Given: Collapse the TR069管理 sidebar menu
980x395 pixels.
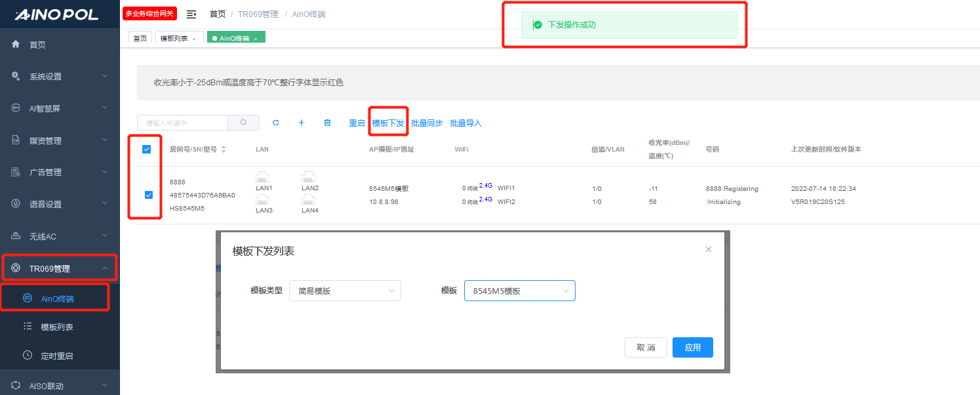Looking at the screenshot, I should 60,268.
